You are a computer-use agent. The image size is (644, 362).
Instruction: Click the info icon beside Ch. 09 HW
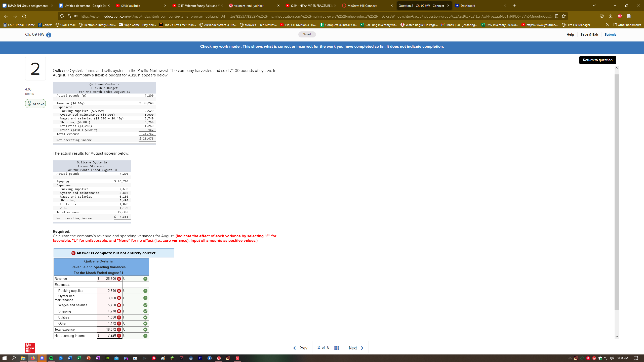coord(48,35)
